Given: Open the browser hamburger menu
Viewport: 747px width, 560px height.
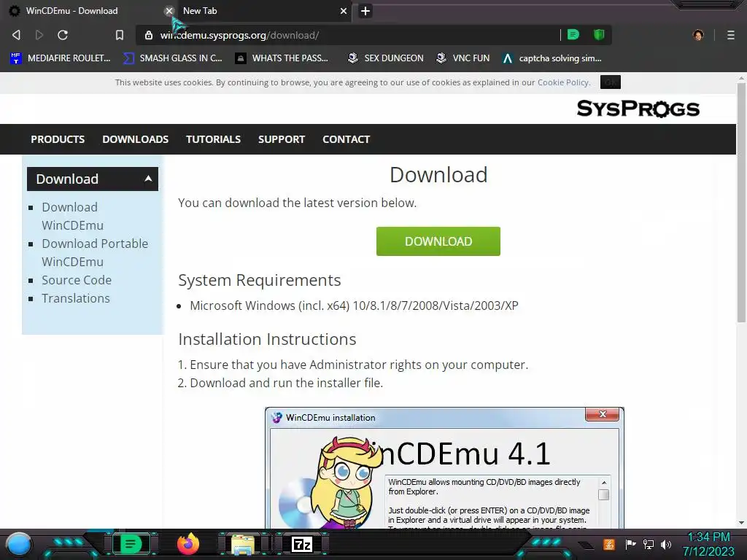Looking at the screenshot, I should [731, 35].
